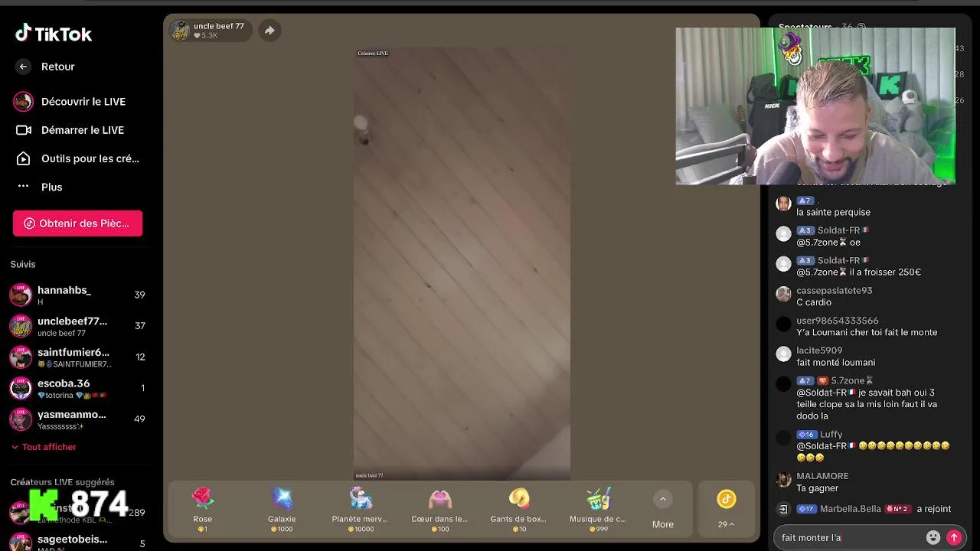Open the coin balance 29 dropdown
Viewport: 980px width, 551px height.
[x=726, y=524]
